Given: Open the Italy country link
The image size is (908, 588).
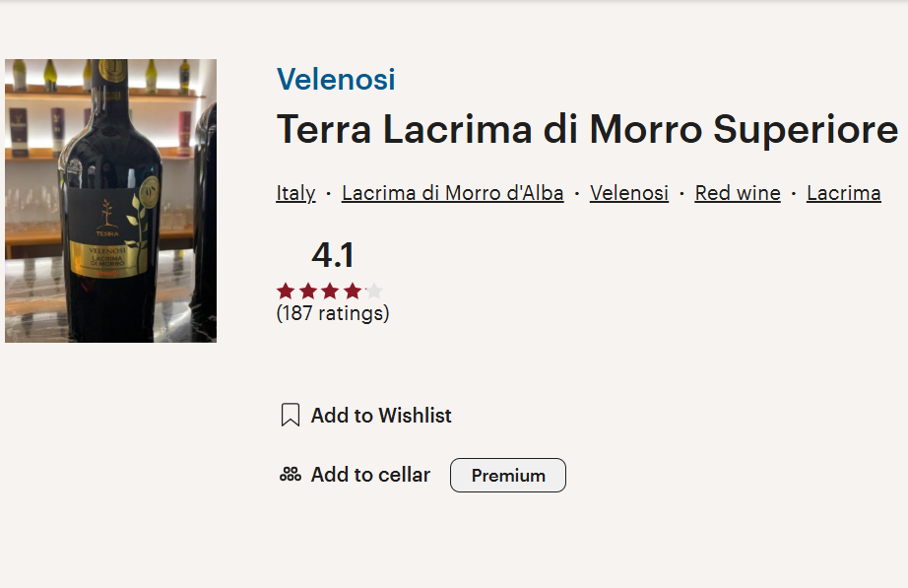Looking at the screenshot, I should click(x=295, y=193).
